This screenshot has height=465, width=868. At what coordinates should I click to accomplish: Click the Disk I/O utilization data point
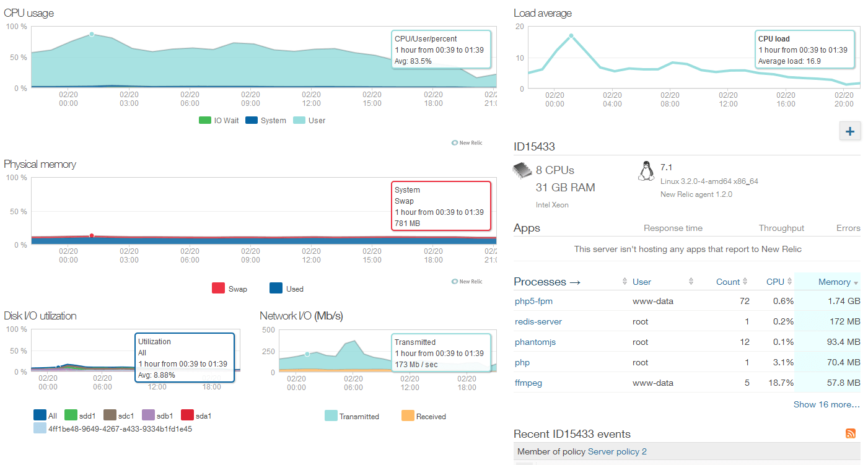[x=58, y=367]
